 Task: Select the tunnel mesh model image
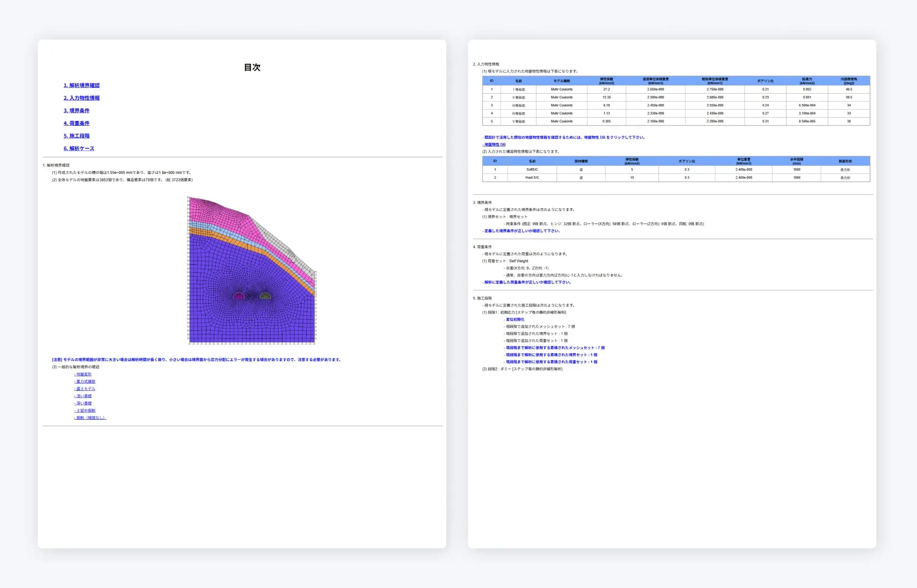pyautogui.click(x=252, y=269)
